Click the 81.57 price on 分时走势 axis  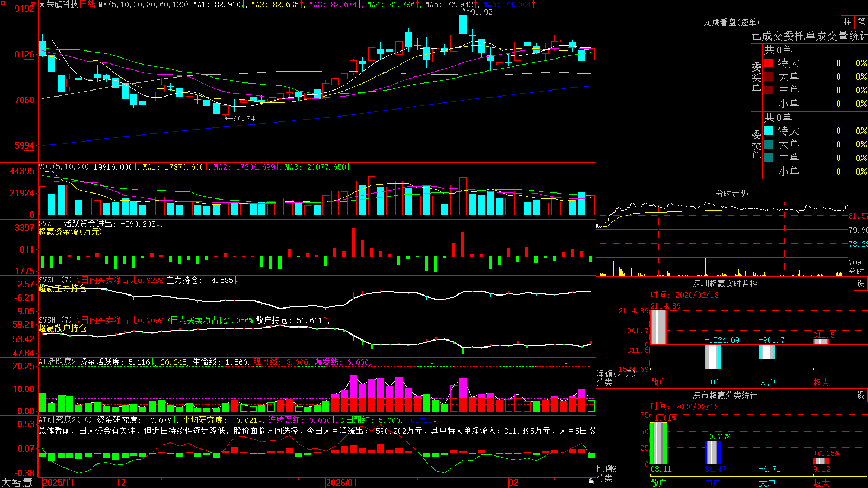858,216
